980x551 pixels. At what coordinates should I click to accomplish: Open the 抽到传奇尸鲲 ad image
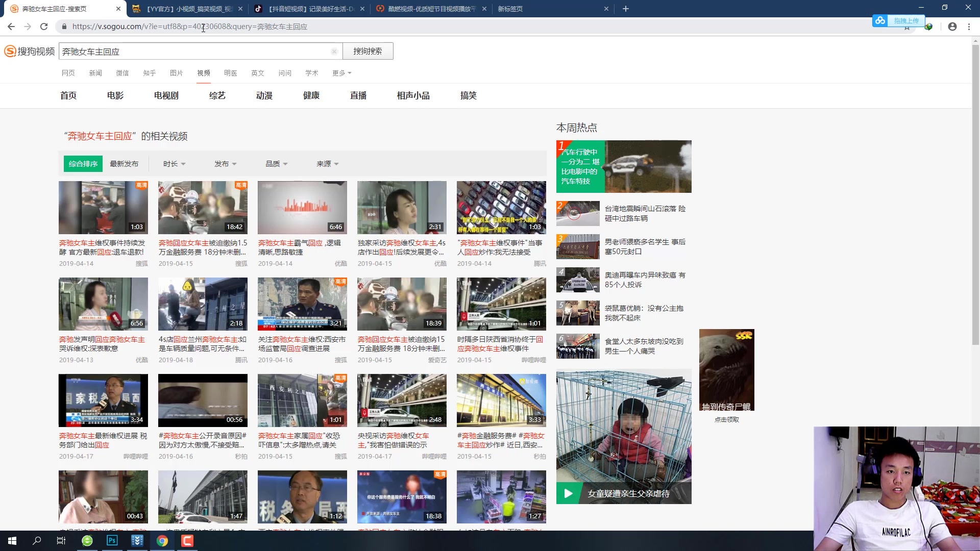click(x=727, y=370)
